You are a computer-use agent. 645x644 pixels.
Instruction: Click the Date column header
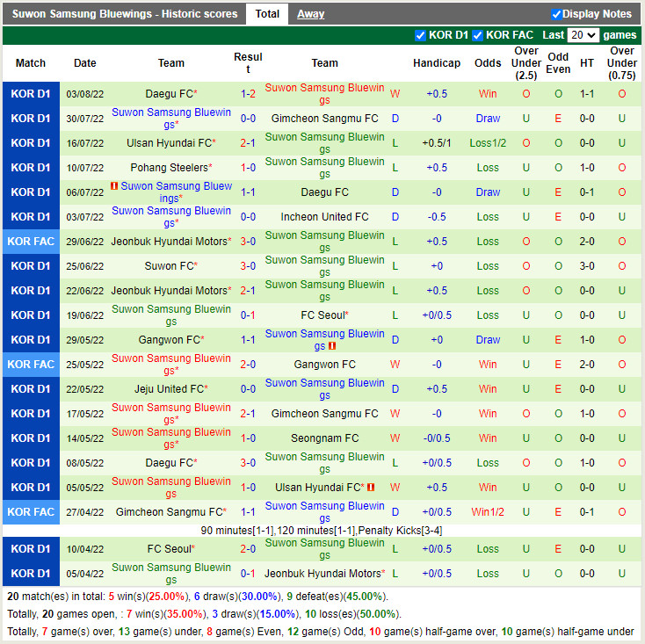click(84, 63)
